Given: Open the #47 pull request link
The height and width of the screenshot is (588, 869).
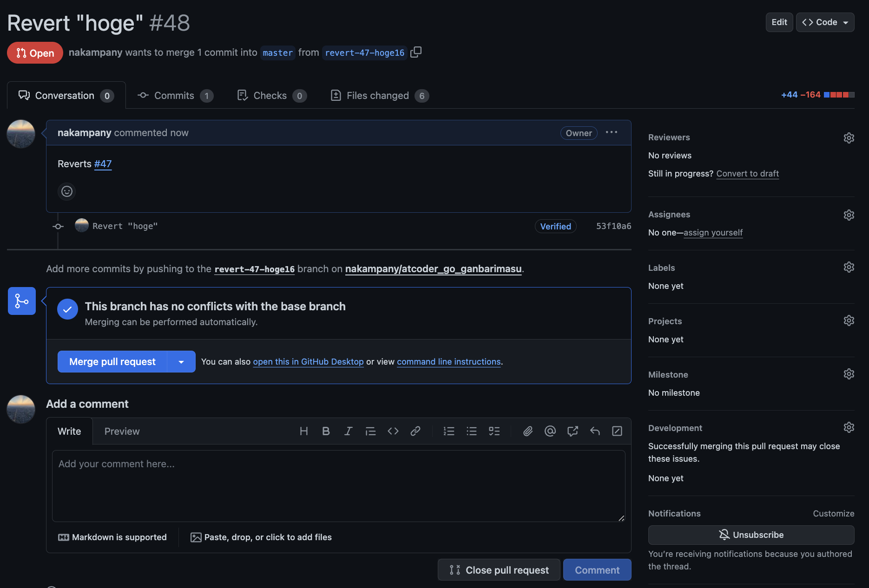Looking at the screenshot, I should [103, 163].
